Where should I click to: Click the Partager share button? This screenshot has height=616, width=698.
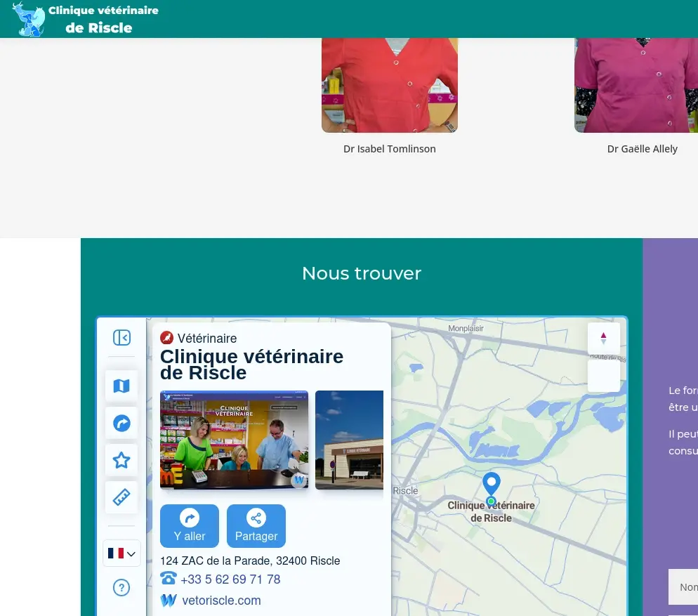pos(256,526)
